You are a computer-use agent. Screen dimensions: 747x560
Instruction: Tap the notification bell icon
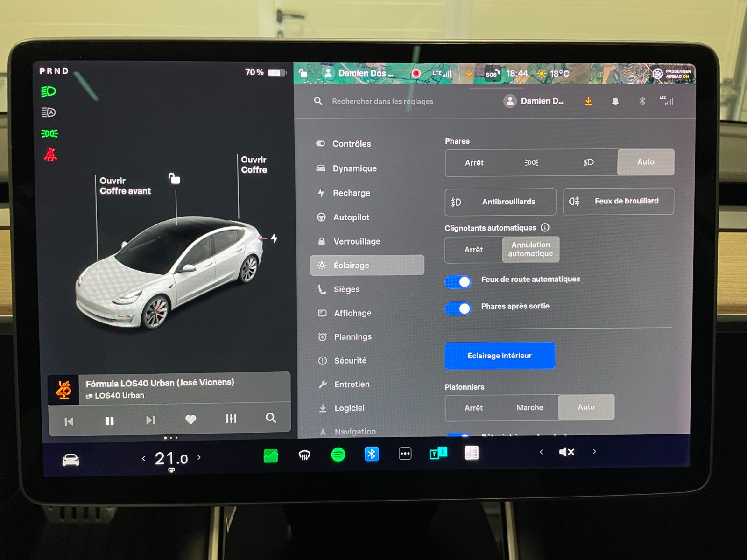pos(615,101)
